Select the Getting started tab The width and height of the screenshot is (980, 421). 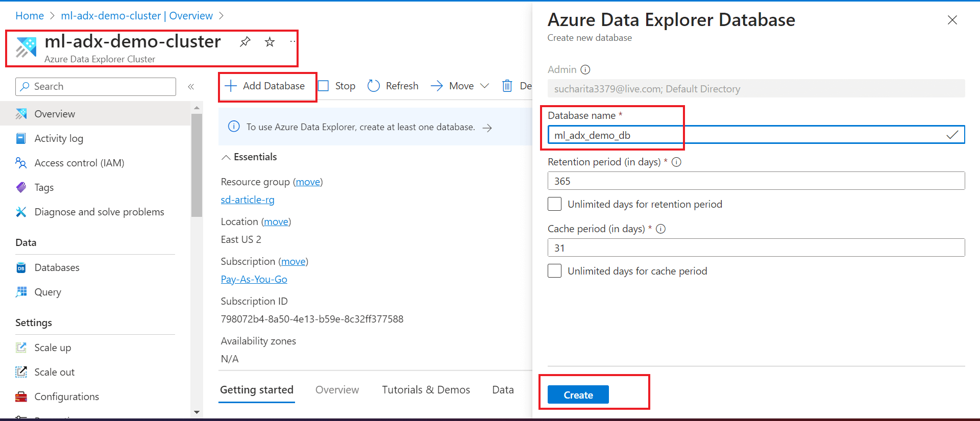point(257,390)
